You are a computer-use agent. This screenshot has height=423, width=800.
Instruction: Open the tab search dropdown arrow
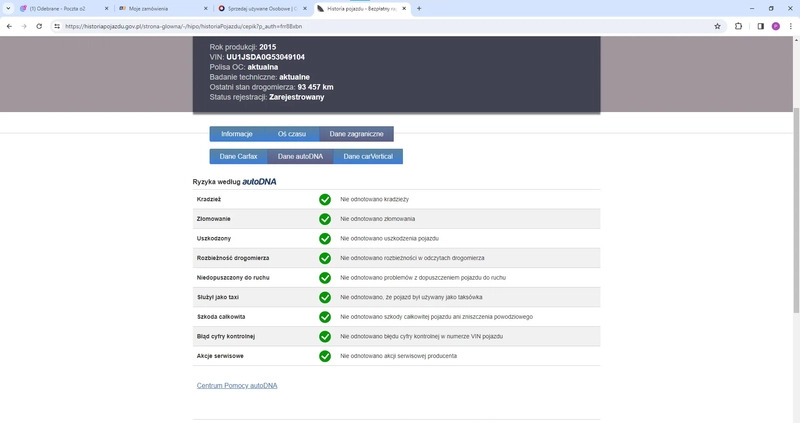8,9
